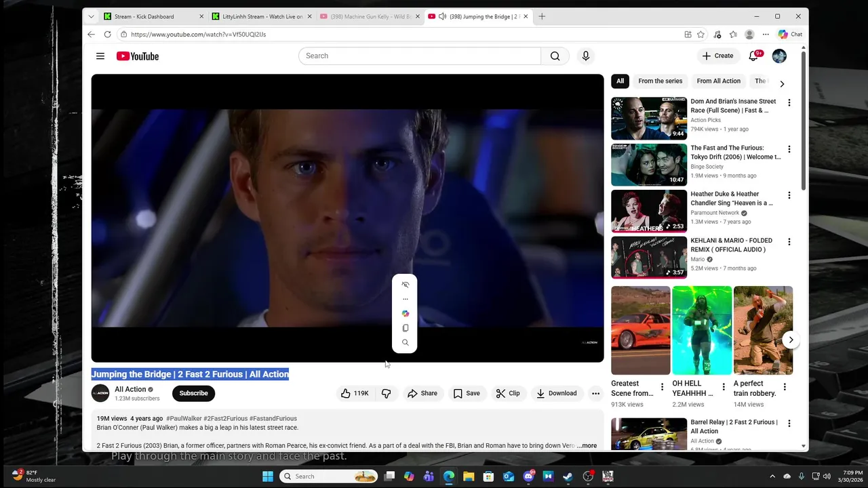The height and width of the screenshot is (488, 868).
Task: Start voice search with the microphone
Action: point(586,56)
